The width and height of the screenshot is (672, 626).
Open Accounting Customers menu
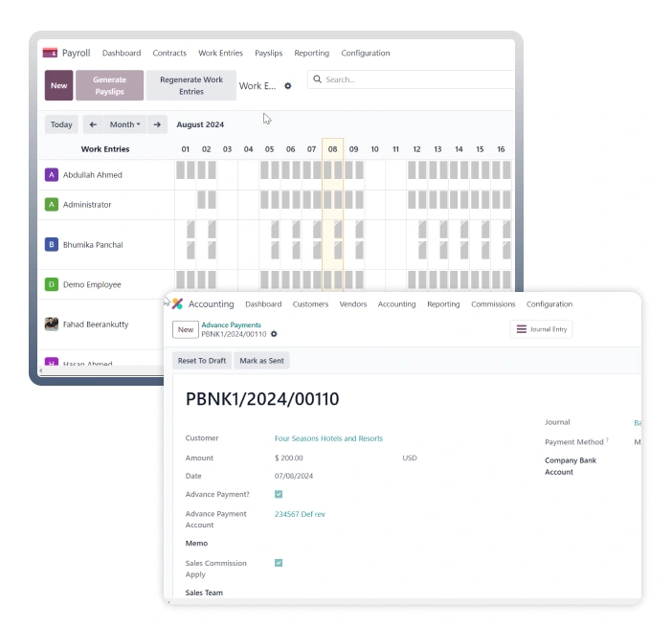pos(310,303)
